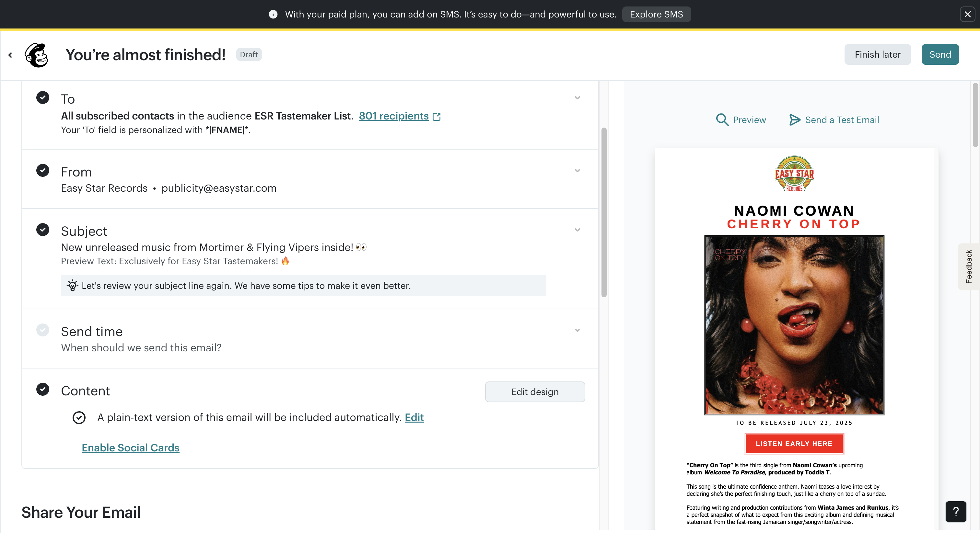The height and width of the screenshot is (533, 980).
Task: Click Send a Test Email text
Action: click(x=842, y=120)
